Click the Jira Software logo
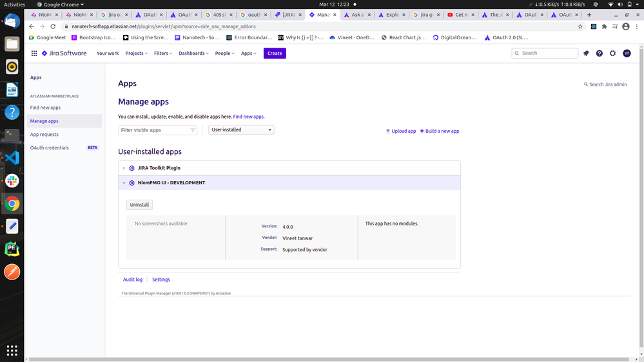The image size is (644, 362). (64, 53)
